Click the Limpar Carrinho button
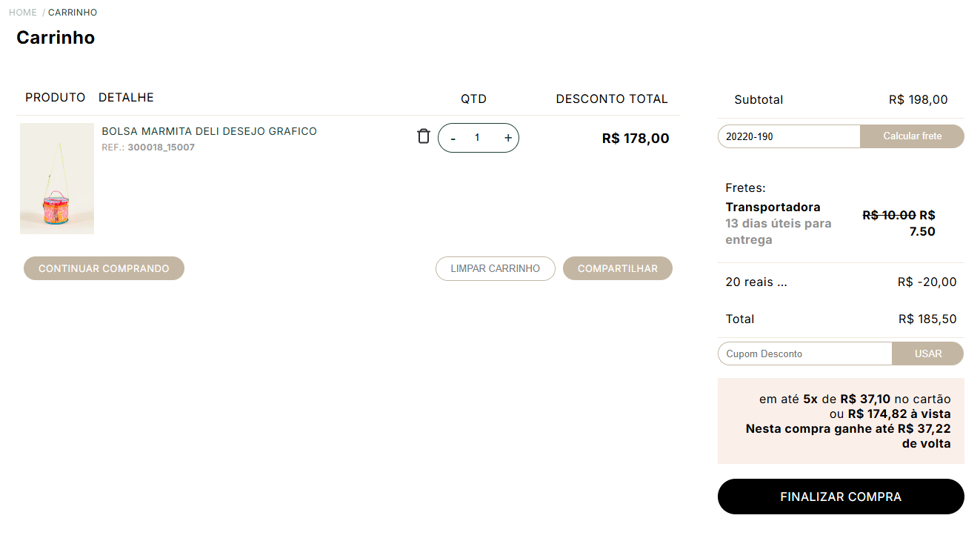 click(496, 268)
